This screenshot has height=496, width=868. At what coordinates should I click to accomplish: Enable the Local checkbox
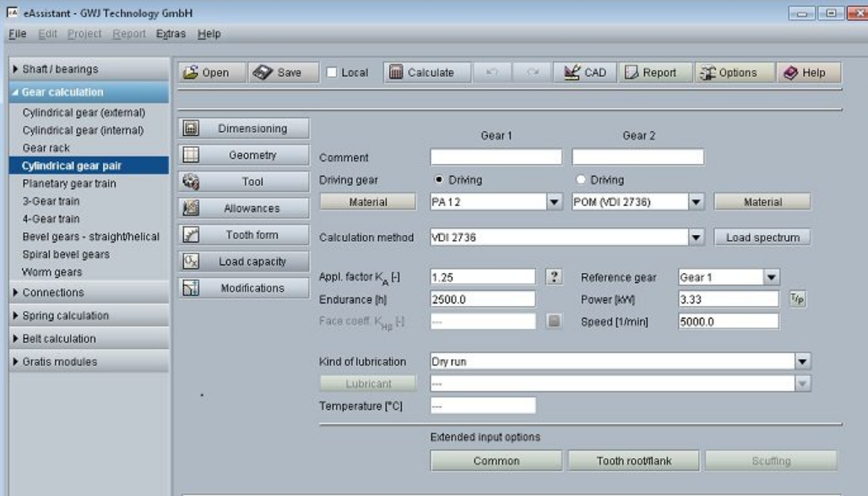(332, 73)
